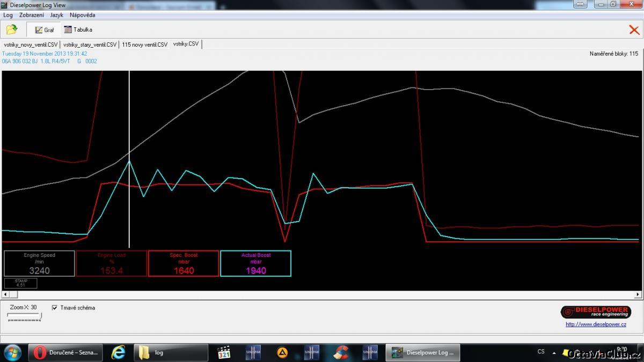Screen dimensions: 644x362
Task: Toggle the Engine Load channel box
Action: tap(112, 263)
